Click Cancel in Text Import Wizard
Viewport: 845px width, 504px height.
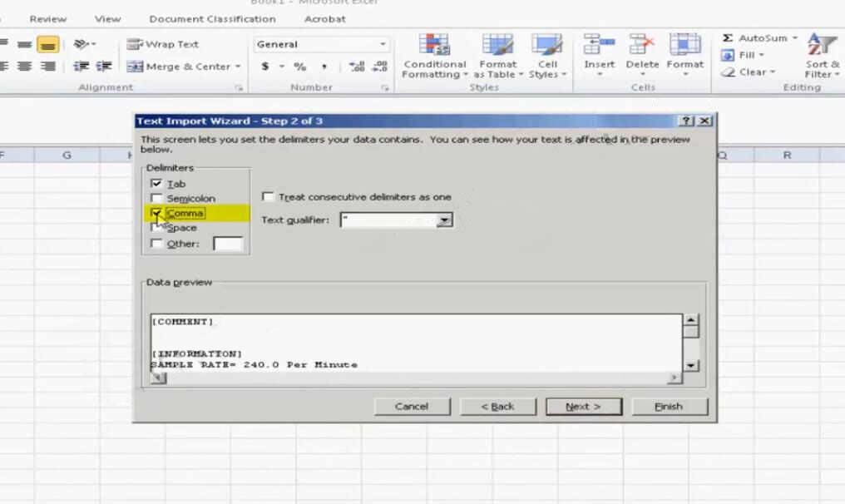point(412,407)
